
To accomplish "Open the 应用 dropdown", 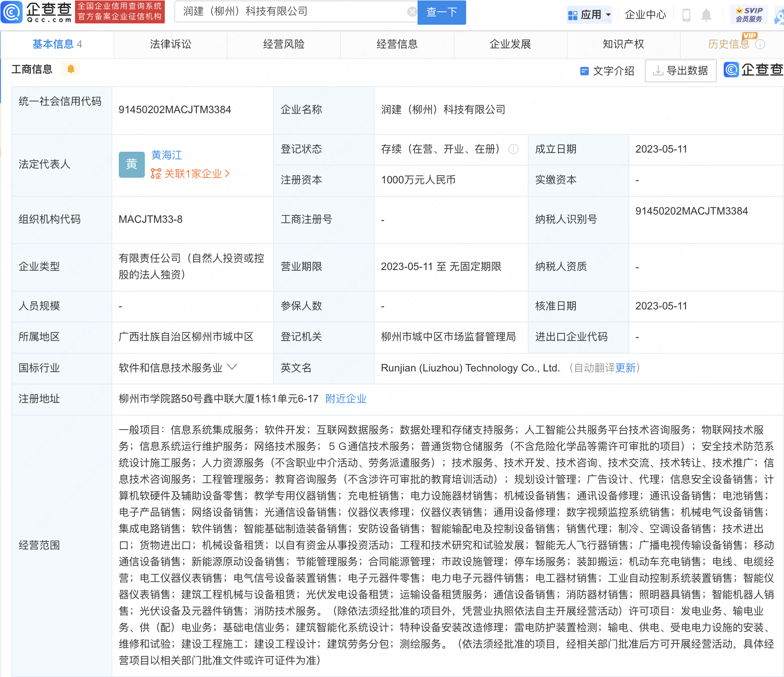I will coord(590,15).
